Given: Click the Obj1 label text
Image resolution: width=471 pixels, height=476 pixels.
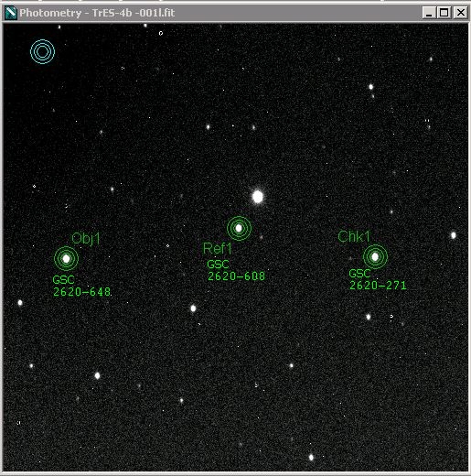Looking at the screenshot, I should [x=86, y=239].
